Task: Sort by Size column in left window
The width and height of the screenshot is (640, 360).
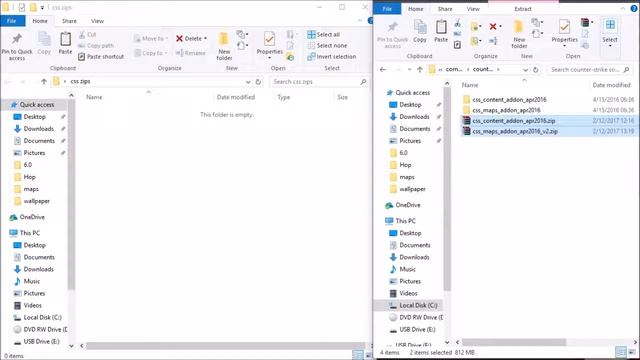Action: (x=342, y=97)
